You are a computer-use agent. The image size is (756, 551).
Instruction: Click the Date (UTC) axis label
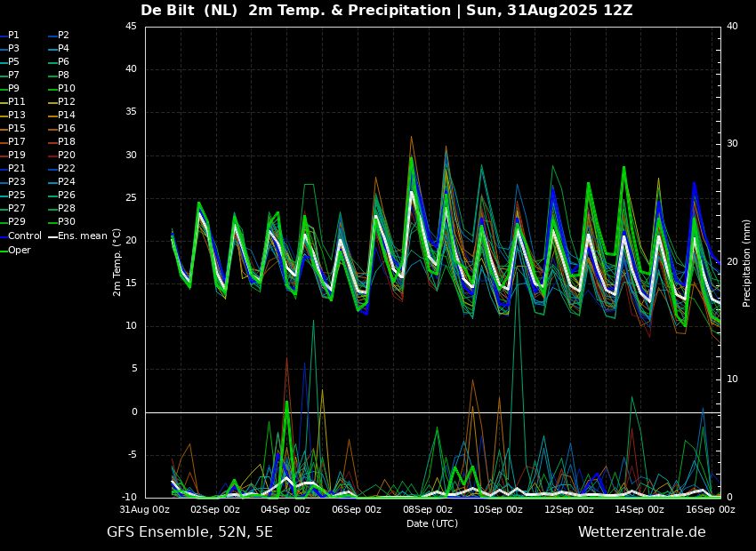point(432,523)
